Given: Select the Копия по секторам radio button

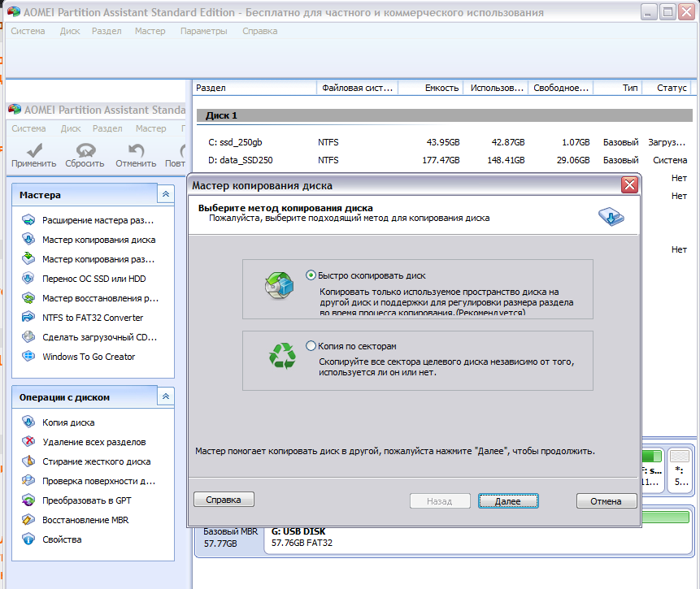Looking at the screenshot, I should point(311,346).
